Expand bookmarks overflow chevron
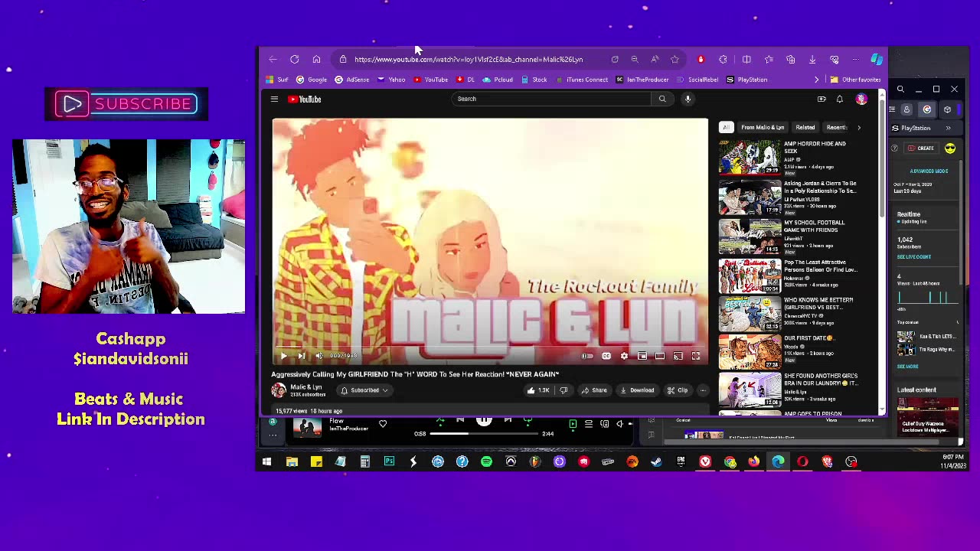980x551 pixels. (816, 80)
